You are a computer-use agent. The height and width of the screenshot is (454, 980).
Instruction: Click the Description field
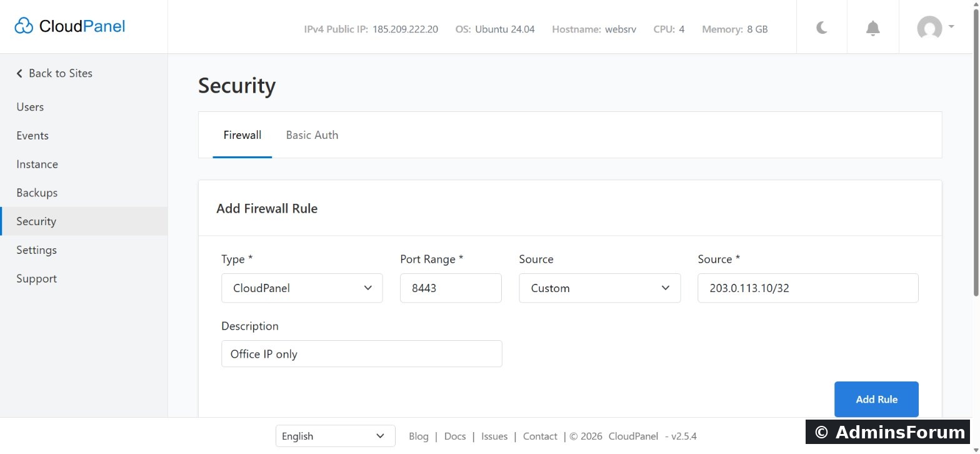click(x=362, y=354)
